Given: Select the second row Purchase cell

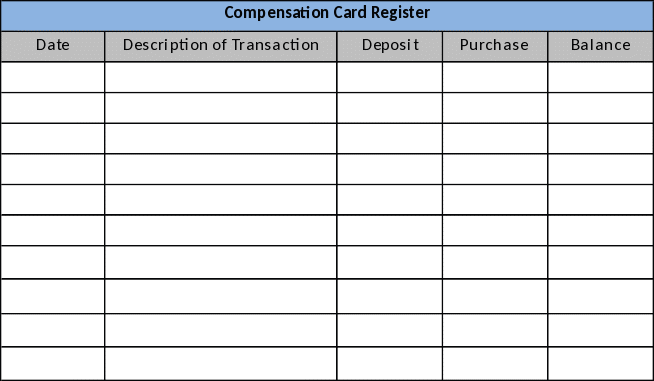Looking at the screenshot, I should pyautogui.click(x=495, y=108).
